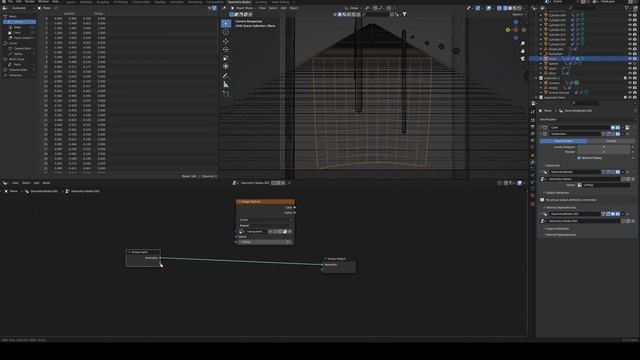
Task: Open the viewport Options dropdown
Action: pos(518,14)
